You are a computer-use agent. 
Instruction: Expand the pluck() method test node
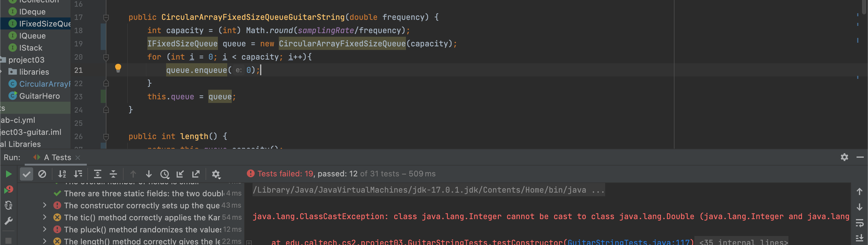45,230
